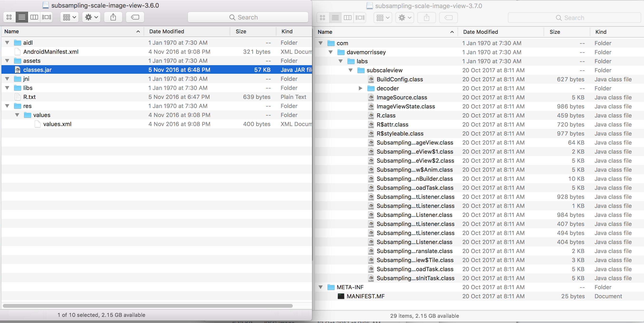The width and height of the screenshot is (644, 323).
Task: Activate cover flow view on right window
Action: tap(360, 18)
